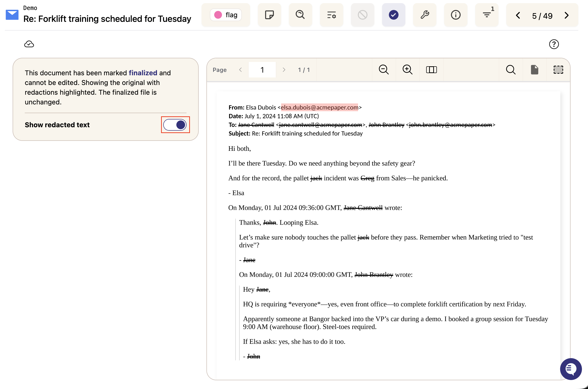Click the document title Re: Forklift training
The width and height of the screenshot is (588, 389).
point(107,19)
